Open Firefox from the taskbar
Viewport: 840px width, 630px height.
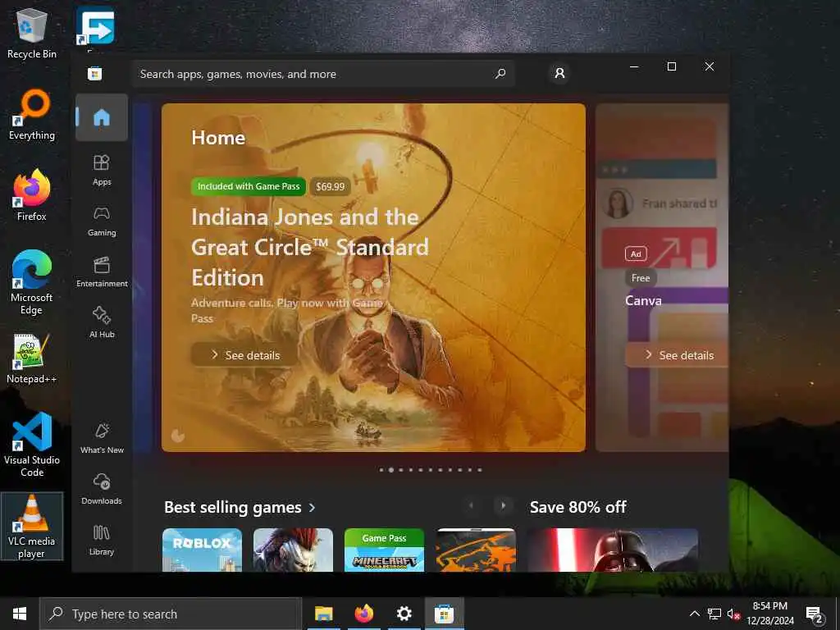(x=363, y=614)
